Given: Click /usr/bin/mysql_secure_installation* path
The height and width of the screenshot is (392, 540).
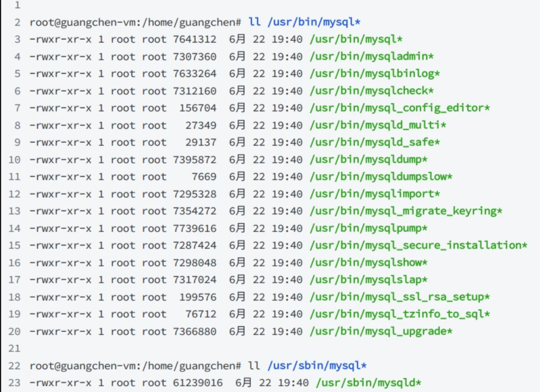Looking at the screenshot, I should pos(419,245).
